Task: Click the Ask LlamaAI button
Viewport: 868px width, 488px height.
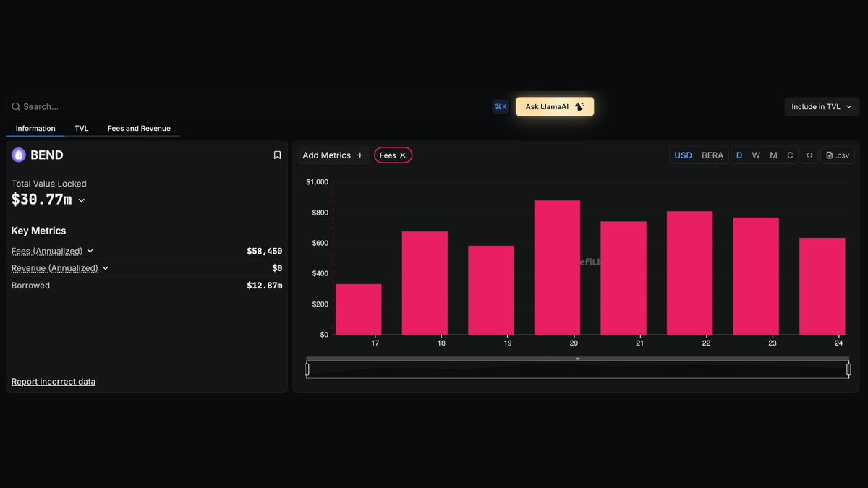Action: [555, 107]
